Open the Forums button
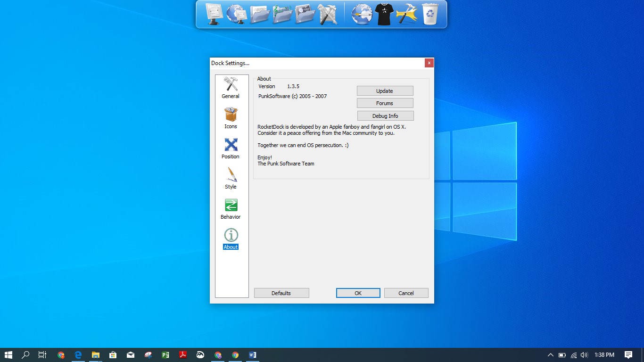The height and width of the screenshot is (362, 644). point(385,103)
